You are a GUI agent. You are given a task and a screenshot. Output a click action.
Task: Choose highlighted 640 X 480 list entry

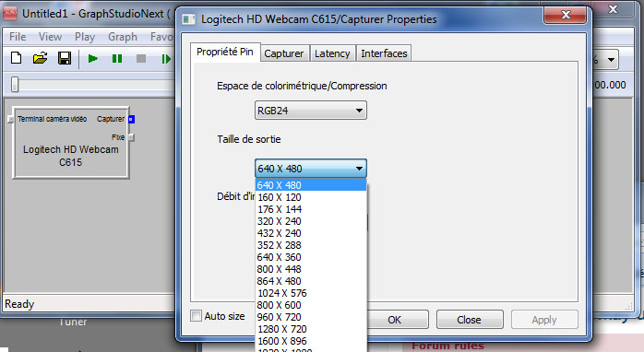tap(311, 185)
